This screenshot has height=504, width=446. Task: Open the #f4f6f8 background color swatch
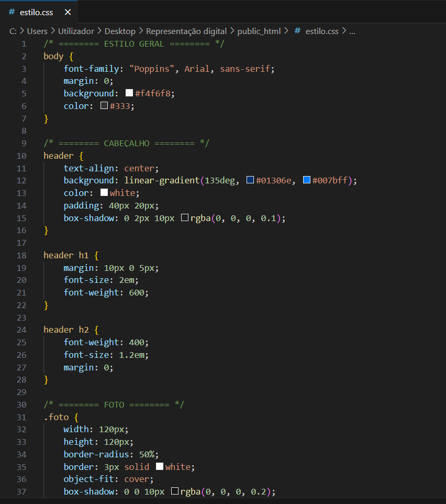[x=129, y=93]
